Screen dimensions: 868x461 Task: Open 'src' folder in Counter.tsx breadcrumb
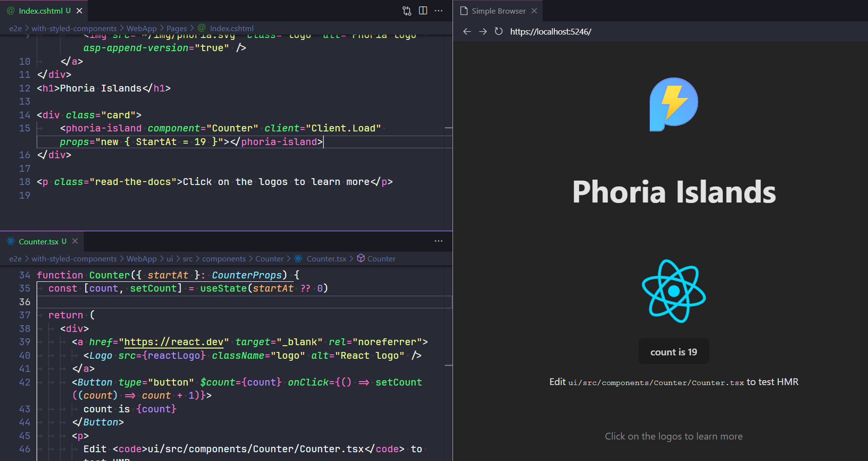click(188, 259)
